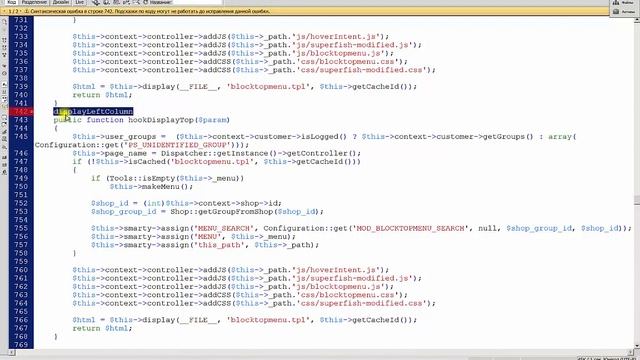Click 'css/blocktopmenu.css' on line 736
The image size is (640, 360).
click(347, 62)
